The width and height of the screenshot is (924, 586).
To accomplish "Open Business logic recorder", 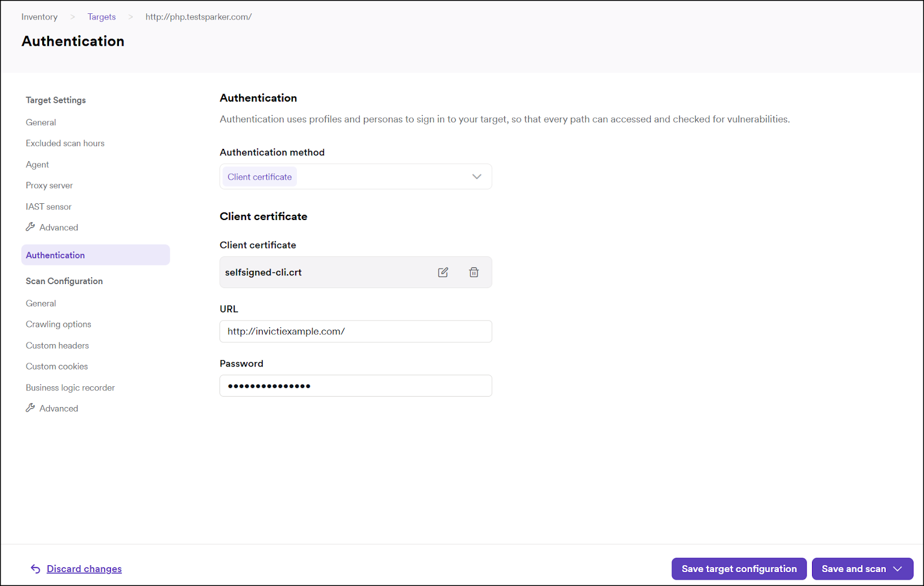I will tap(70, 387).
